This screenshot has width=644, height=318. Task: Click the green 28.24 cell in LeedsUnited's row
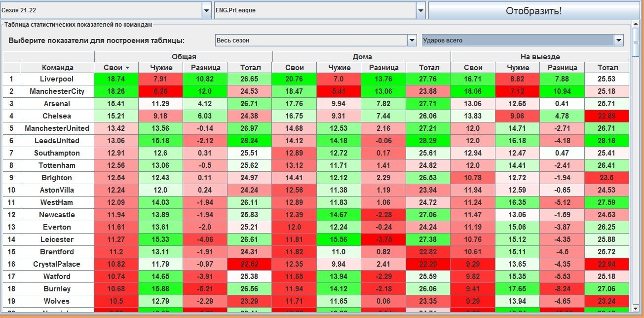250,141
